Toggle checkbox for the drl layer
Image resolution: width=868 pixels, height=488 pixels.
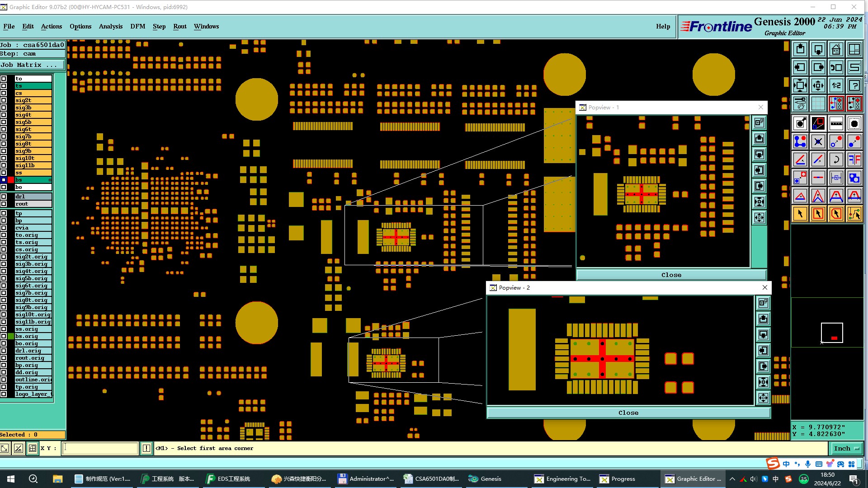(x=4, y=197)
